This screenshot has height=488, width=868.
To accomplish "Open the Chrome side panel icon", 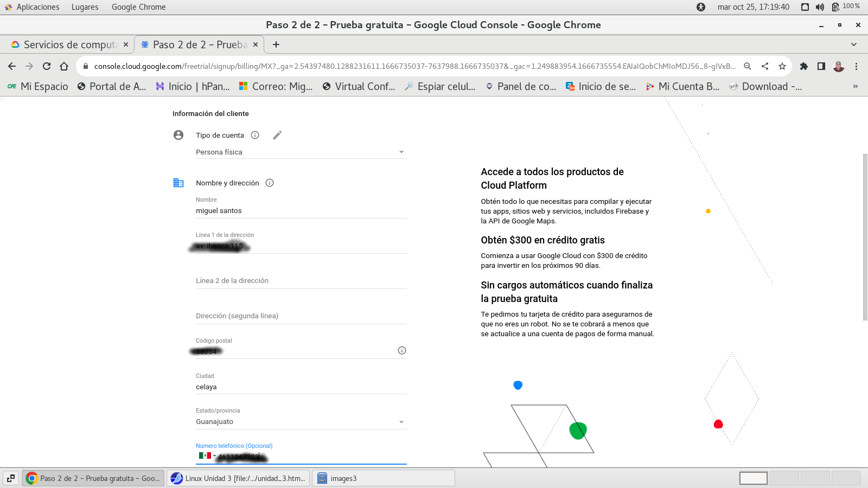I will click(x=821, y=66).
